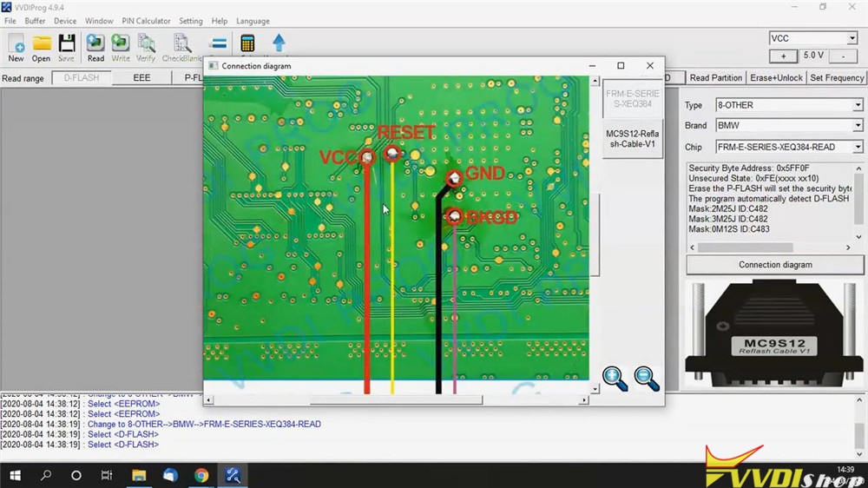Open the Help menu

click(x=220, y=21)
